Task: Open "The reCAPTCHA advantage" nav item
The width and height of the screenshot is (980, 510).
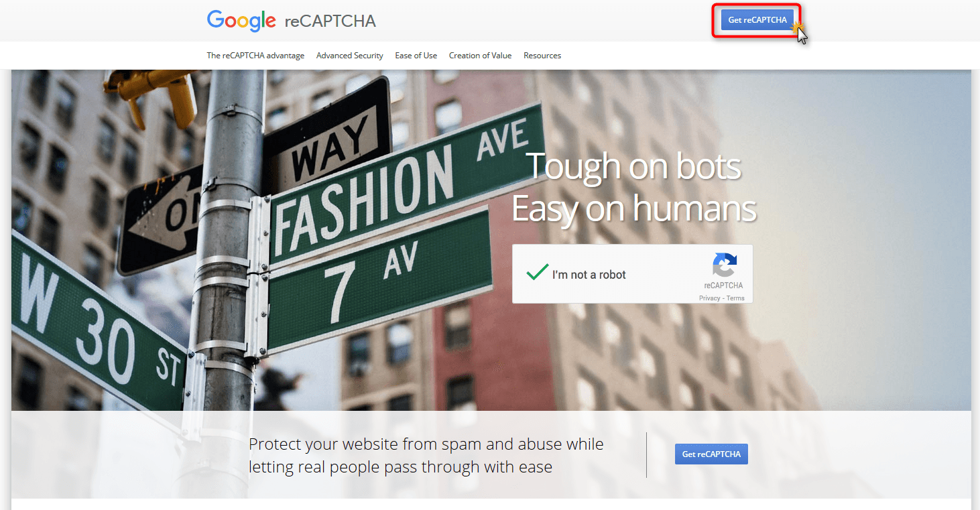Action: click(x=255, y=56)
